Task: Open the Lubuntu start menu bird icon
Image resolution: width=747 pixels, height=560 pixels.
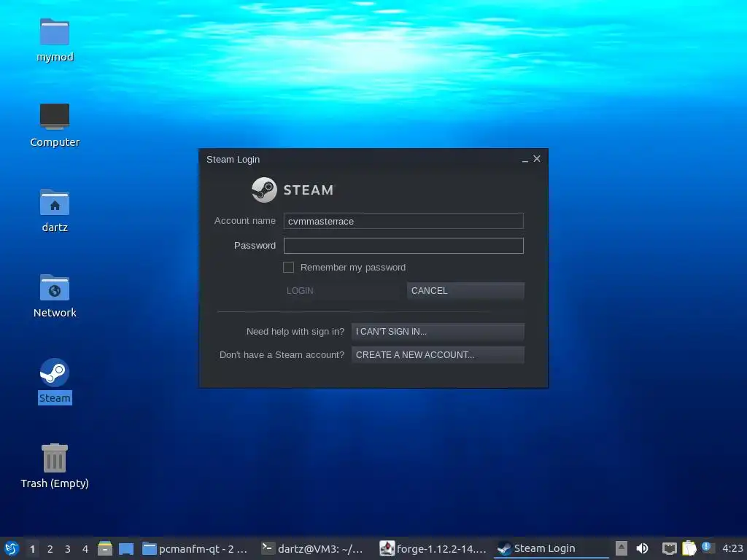Action: pyautogui.click(x=11, y=548)
